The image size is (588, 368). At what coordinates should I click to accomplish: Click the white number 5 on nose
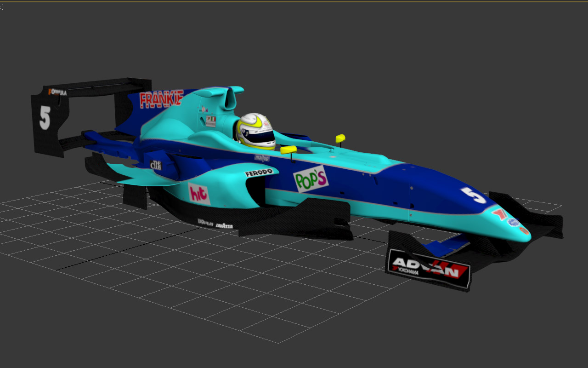pyautogui.click(x=473, y=195)
